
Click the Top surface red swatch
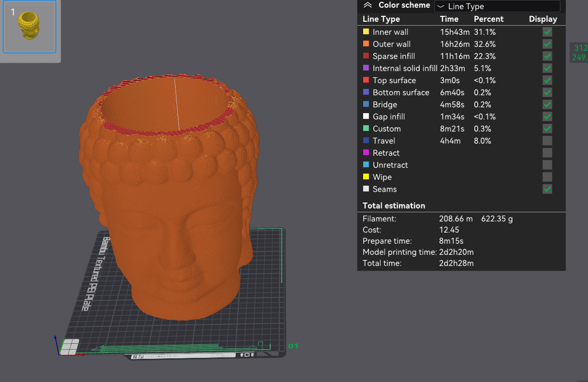pyautogui.click(x=366, y=80)
